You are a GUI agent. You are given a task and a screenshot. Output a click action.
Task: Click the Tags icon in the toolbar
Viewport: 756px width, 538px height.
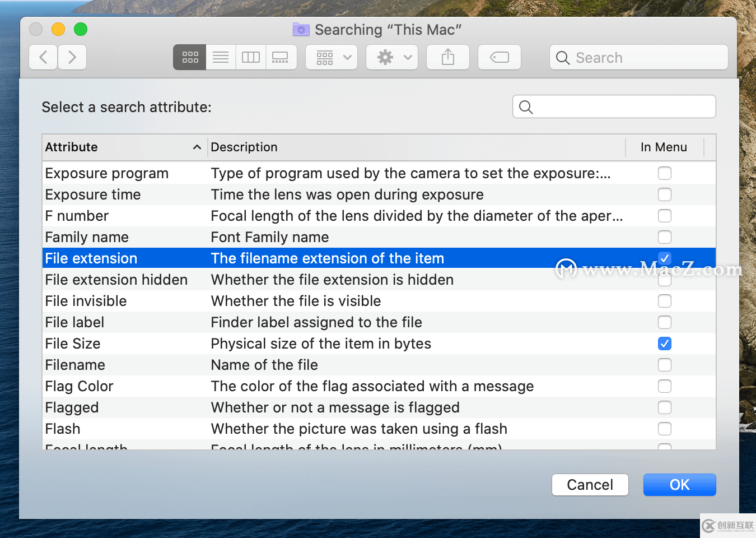[x=499, y=57]
